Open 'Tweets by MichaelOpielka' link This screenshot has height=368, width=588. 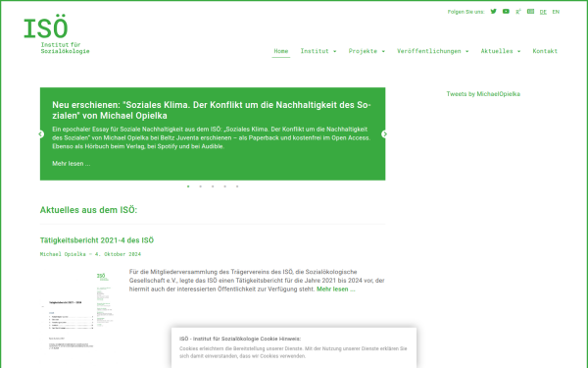(x=483, y=94)
